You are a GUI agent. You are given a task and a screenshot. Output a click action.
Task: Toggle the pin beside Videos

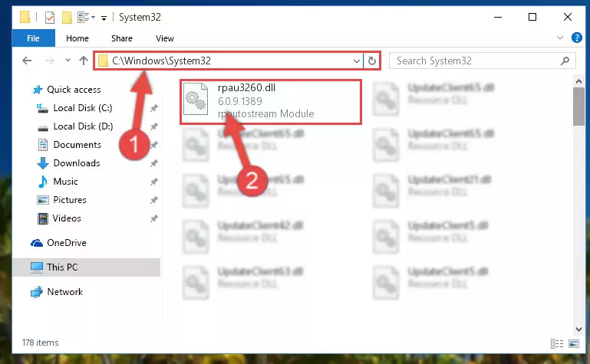point(154,218)
